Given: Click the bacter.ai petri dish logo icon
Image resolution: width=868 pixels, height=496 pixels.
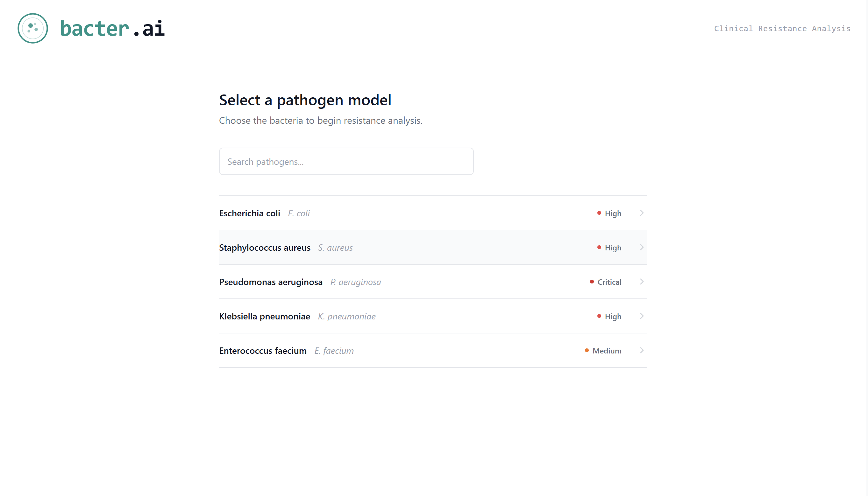Looking at the screenshot, I should coord(33,28).
